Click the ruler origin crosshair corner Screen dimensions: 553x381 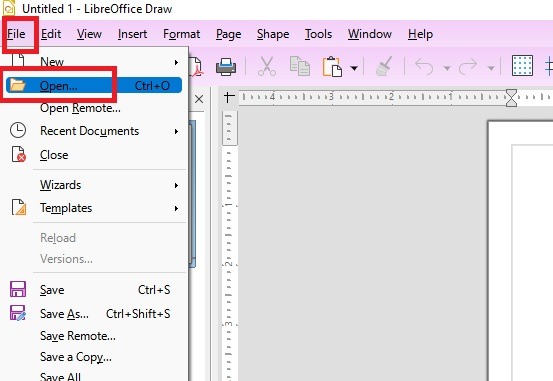[229, 97]
